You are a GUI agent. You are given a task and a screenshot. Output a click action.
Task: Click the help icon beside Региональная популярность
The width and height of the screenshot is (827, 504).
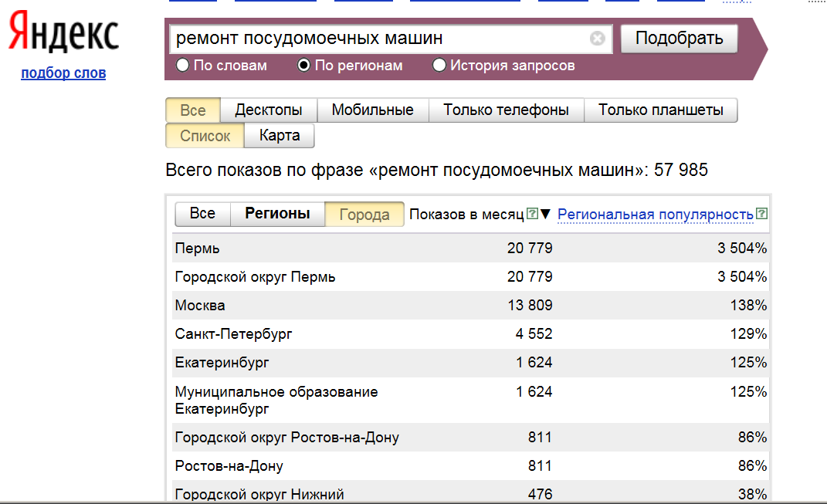coord(761,214)
